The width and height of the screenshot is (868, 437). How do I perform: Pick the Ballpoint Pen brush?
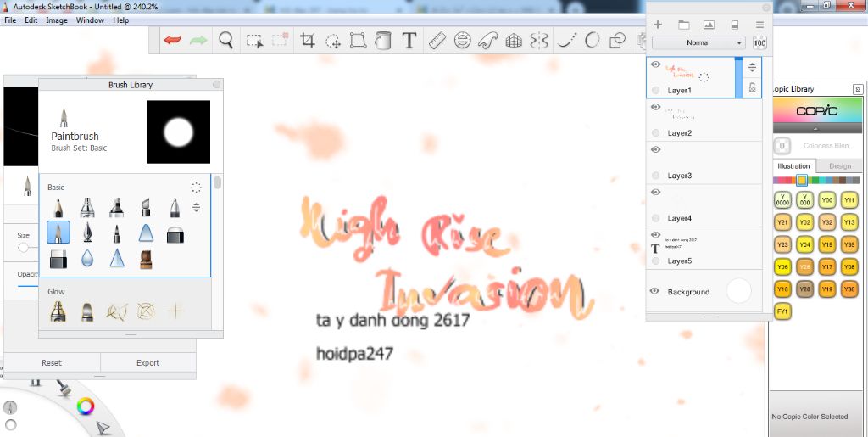pyautogui.click(x=175, y=207)
